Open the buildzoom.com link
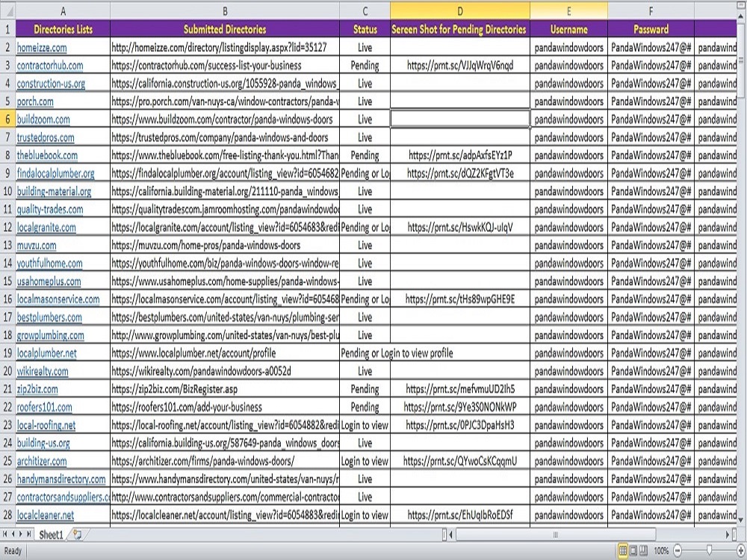 43,119
